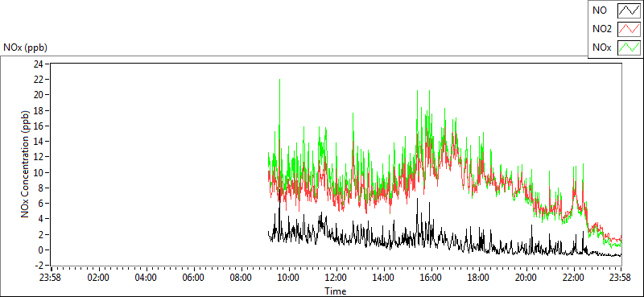Screen dimensions: 644x297
Task: Click the empty plot area near 04:00
Action: [x=146, y=164]
